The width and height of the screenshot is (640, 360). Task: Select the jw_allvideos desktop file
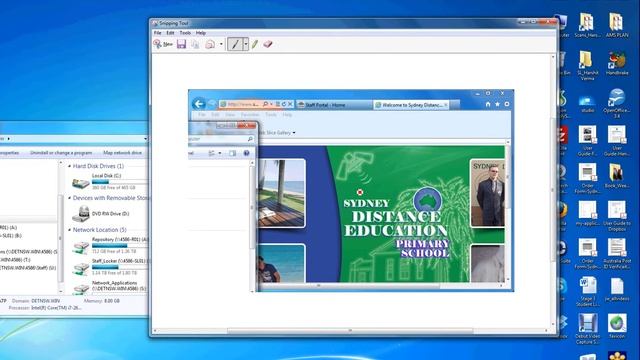tap(617, 289)
